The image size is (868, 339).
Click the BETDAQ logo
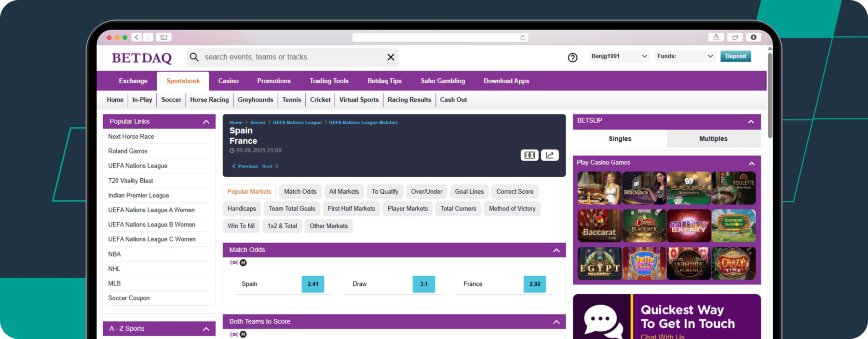pos(142,58)
